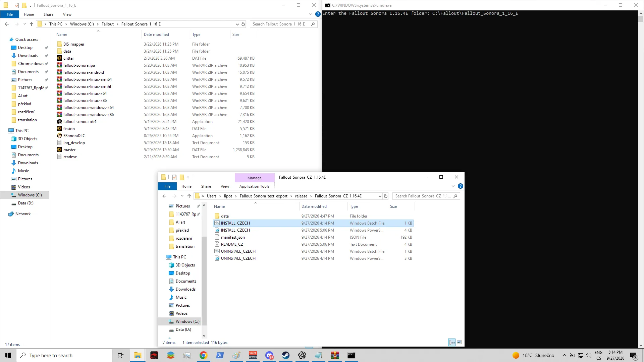
Task: Click 'Fallout_Sonora_text_export' in the breadcrumb path
Action: pyautogui.click(x=264, y=196)
